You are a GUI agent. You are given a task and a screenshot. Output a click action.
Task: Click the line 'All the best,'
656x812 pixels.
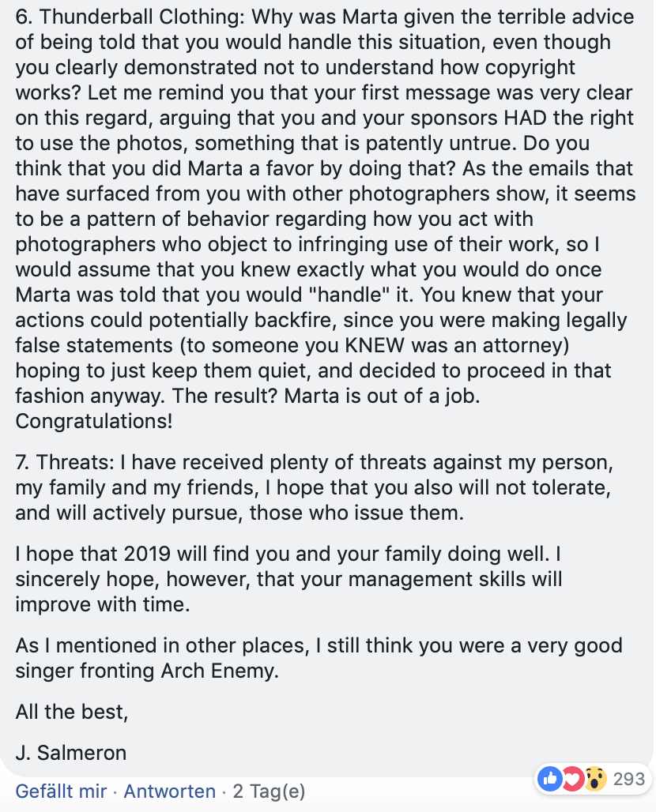coord(71,712)
